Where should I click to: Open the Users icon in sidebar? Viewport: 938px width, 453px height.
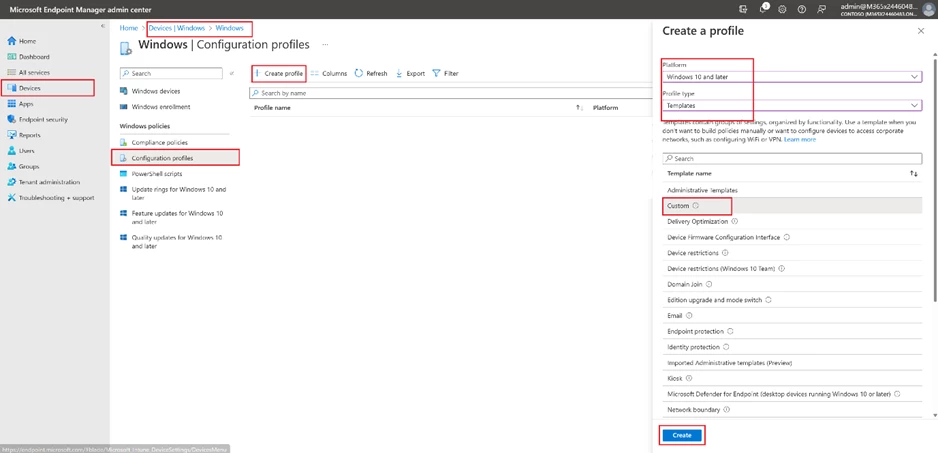(11, 151)
